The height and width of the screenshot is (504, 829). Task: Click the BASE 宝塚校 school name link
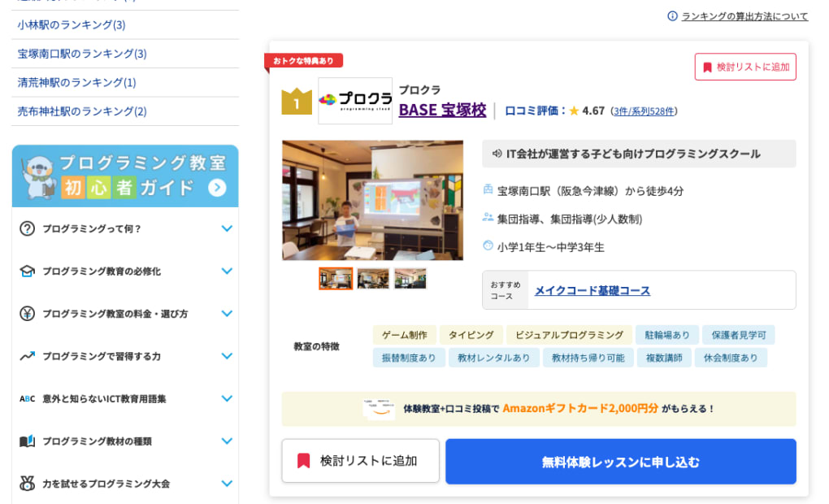coord(442,110)
